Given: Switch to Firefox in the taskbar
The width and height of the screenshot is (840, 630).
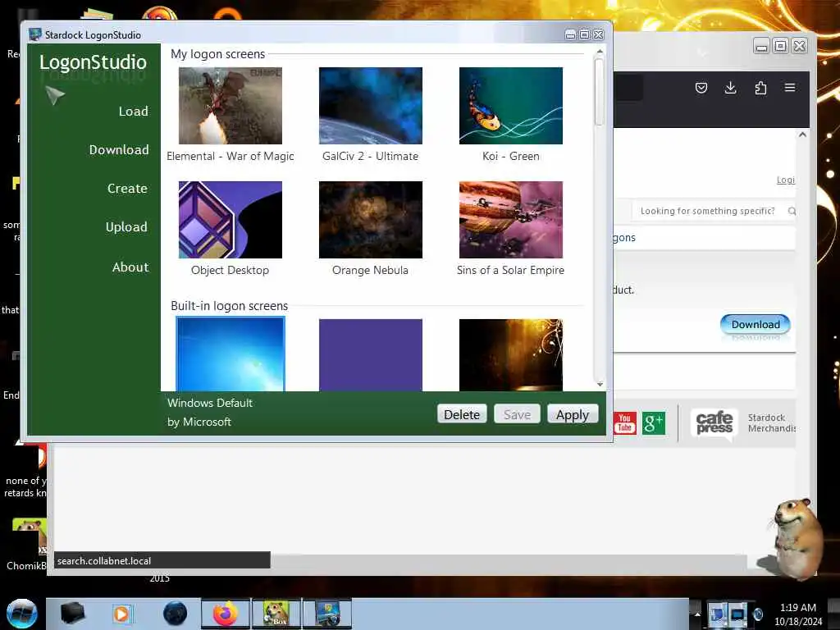Looking at the screenshot, I should [x=226, y=614].
